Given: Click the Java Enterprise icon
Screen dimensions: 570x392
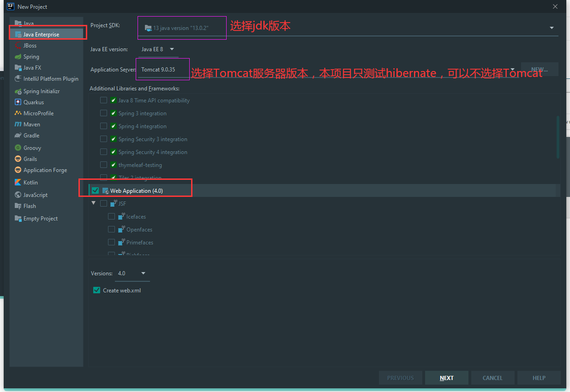Looking at the screenshot, I should [18, 35].
